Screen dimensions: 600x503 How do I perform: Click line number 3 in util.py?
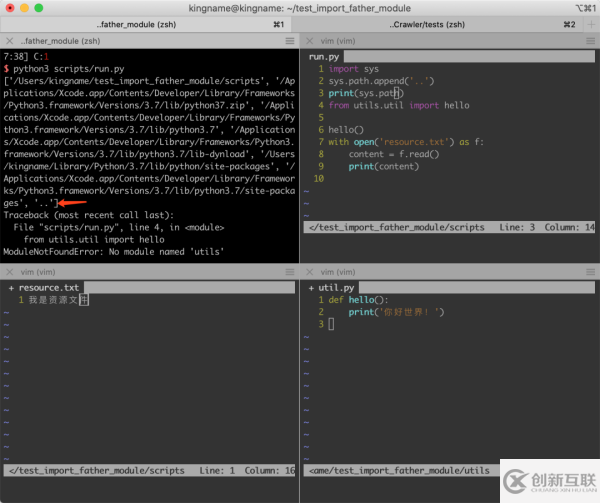click(321, 324)
